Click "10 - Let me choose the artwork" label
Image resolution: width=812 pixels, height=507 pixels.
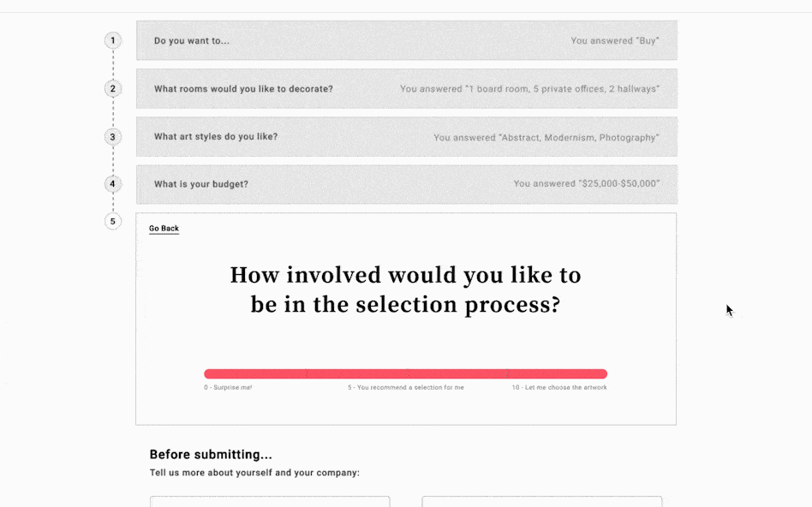pyautogui.click(x=559, y=387)
